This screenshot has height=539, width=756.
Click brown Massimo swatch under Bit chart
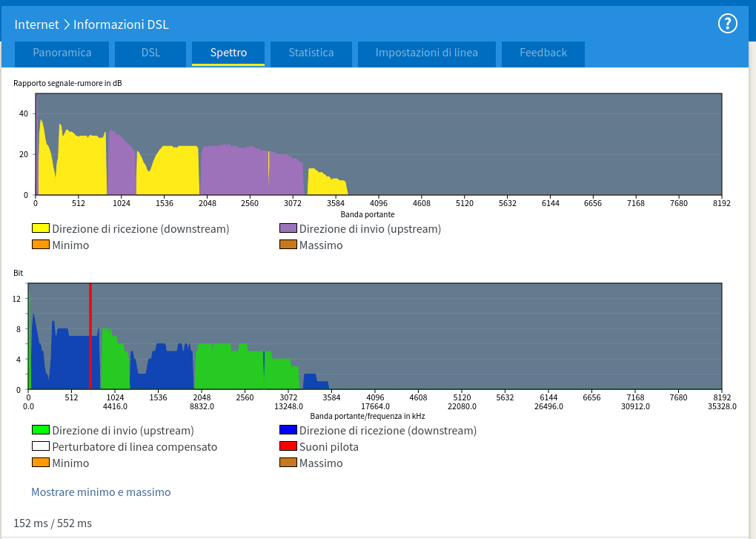coord(288,463)
